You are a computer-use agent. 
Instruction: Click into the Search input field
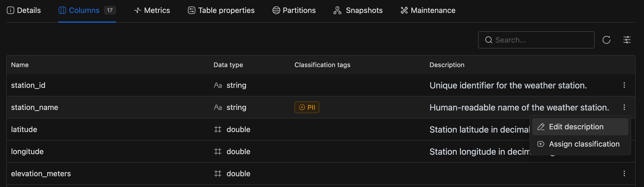pos(540,40)
